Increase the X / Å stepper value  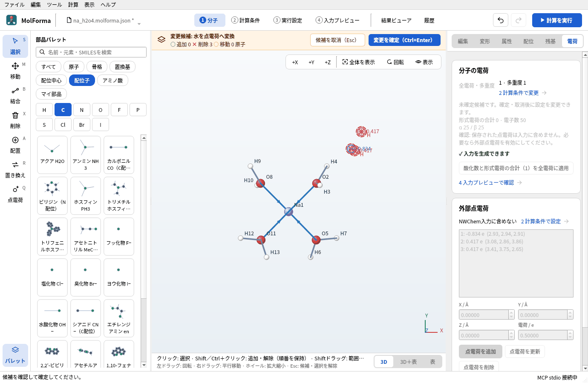coord(511,312)
